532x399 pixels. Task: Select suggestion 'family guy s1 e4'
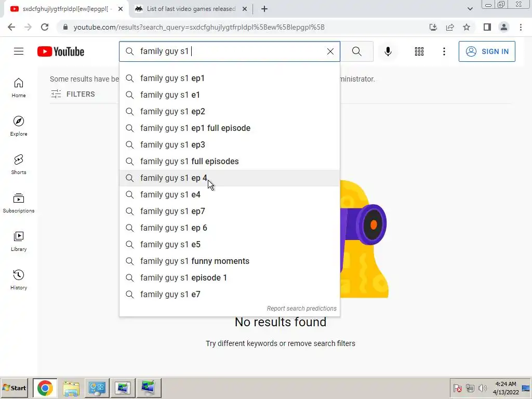click(229, 194)
